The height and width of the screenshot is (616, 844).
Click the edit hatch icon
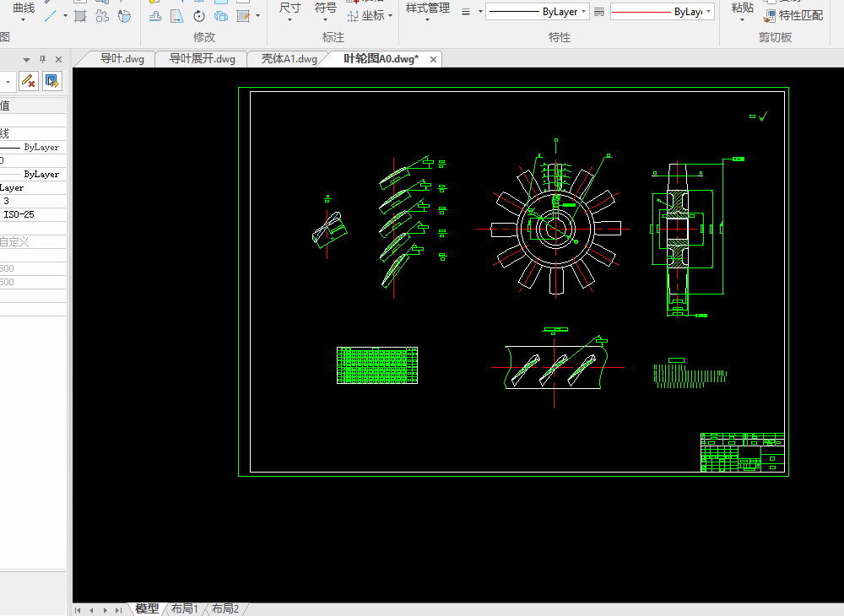click(243, 16)
